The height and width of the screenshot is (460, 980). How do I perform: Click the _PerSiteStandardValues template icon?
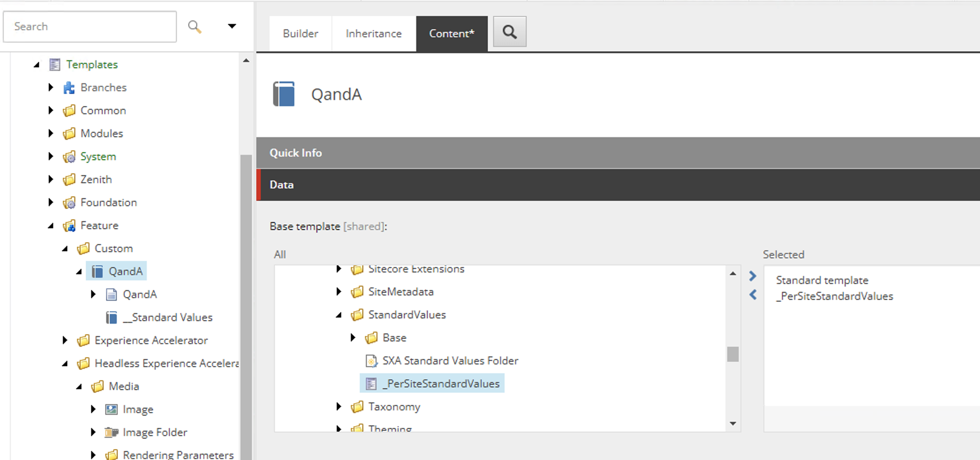coord(371,384)
